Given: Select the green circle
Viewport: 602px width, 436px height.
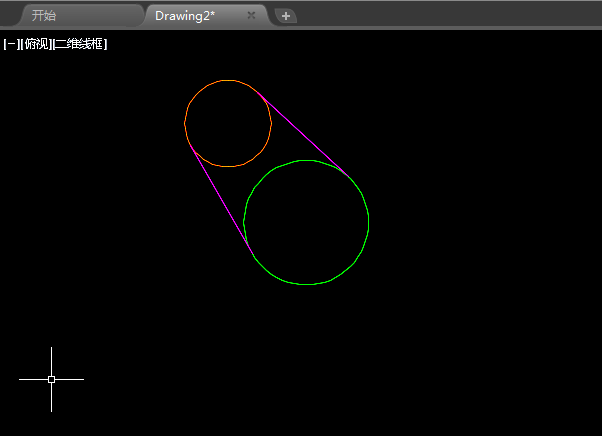Looking at the screenshot, I should pyautogui.click(x=369, y=222).
